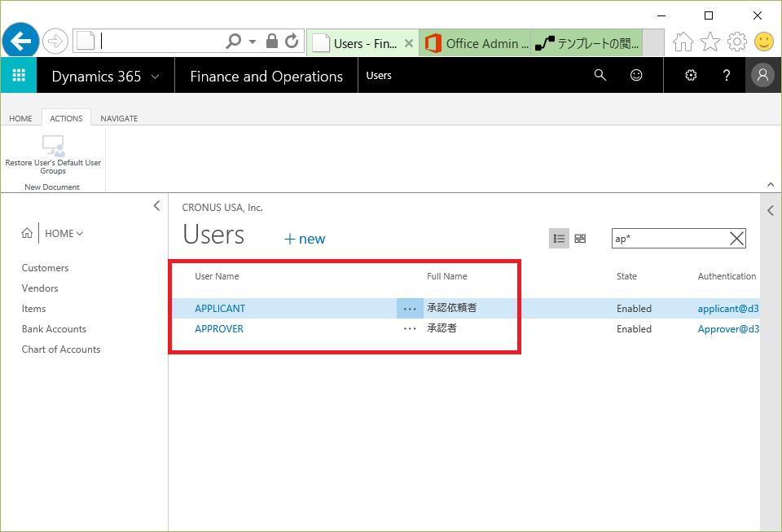The height and width of the screenshot is (532, 782).
Task: Click the Users breadcrumb in header
Action: tap(379, 75)
